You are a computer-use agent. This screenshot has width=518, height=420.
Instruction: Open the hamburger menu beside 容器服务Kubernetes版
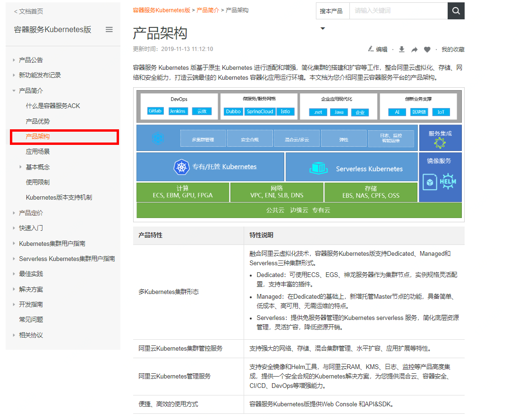(x=109, y=29)
